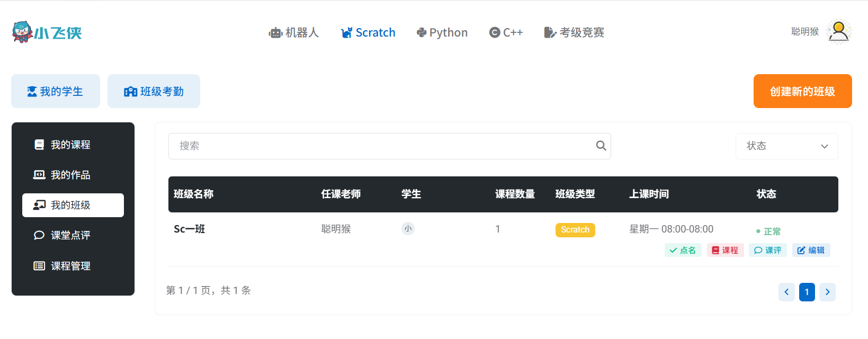Click the yellow Scratch class type tag
The height and width of the screenshot is (339, 868).
575,230
